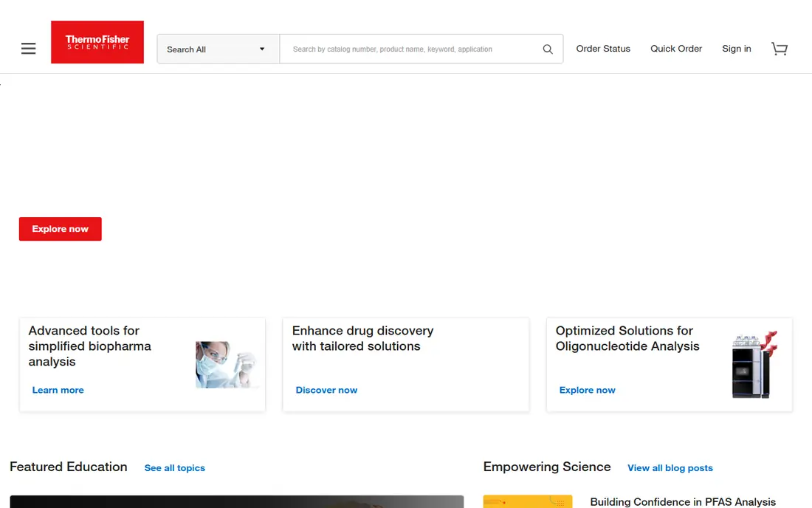Click the yellow PFAS blog thumbnail
812x508 pixels.
[x=528, y=501]
